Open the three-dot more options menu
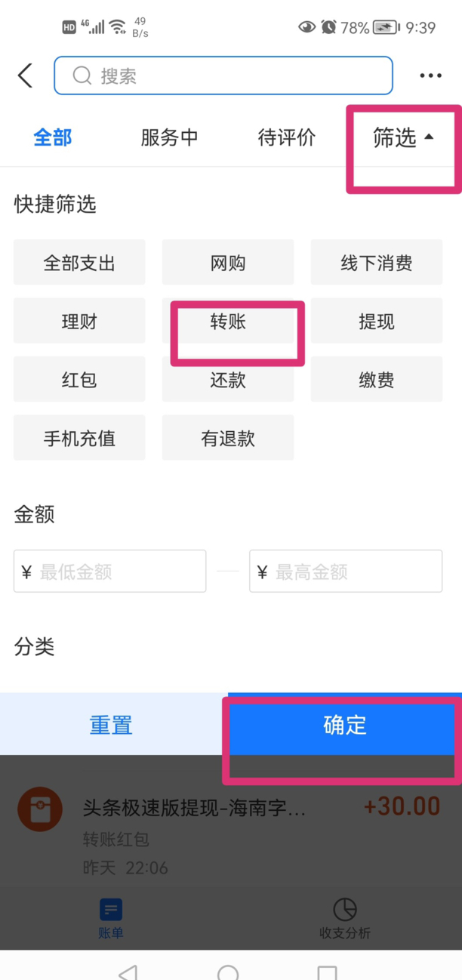This screenshot has height=980, width=462. point(430,76)
